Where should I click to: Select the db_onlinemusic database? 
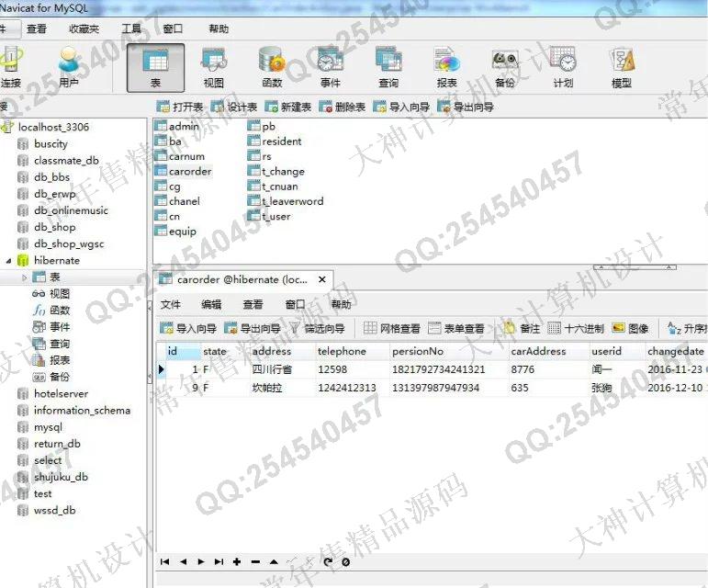click(71, 210)
